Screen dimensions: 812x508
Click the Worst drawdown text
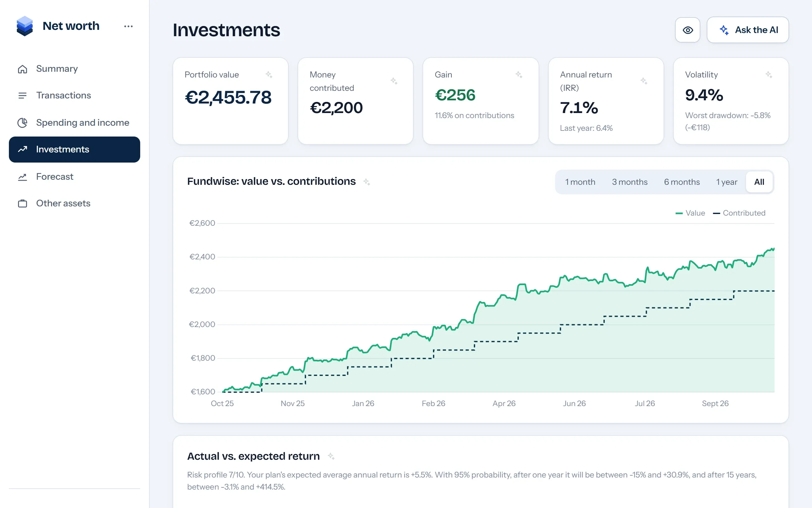click(728, 121)
